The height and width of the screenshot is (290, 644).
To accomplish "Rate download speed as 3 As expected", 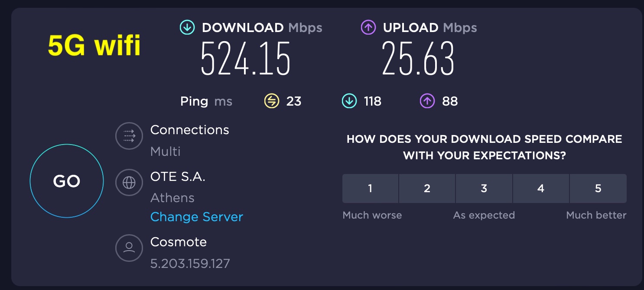I will tap(484, 188).
